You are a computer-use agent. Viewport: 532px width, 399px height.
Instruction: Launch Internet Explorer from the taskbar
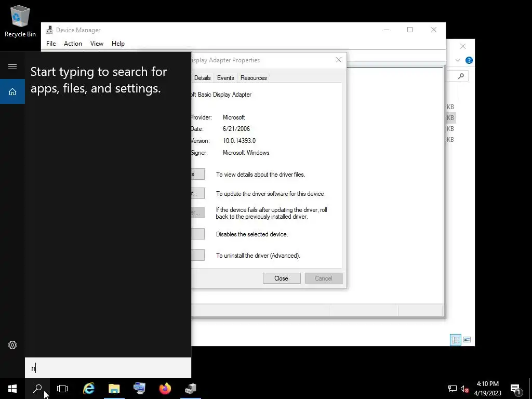coord(89,389)
